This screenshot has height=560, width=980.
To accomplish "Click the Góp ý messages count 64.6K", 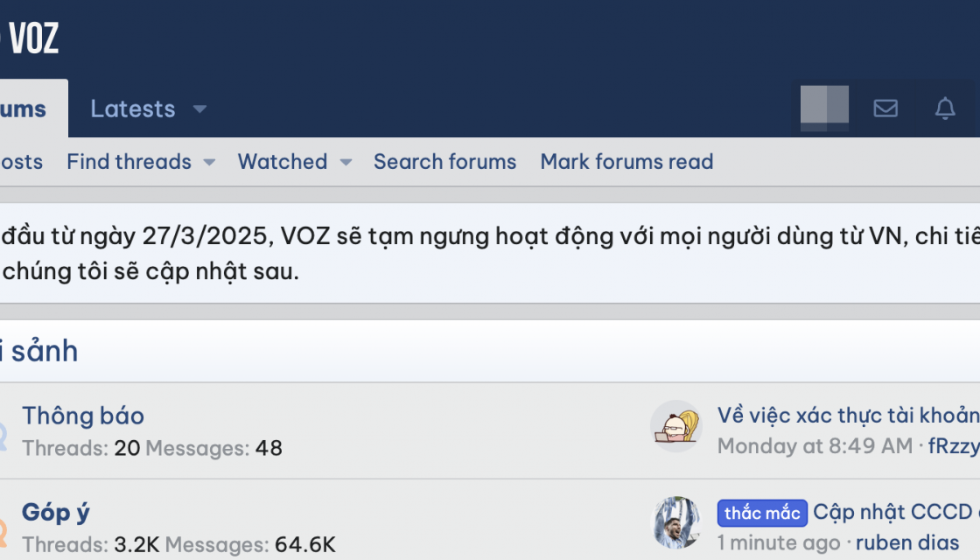I will (305, 544).
